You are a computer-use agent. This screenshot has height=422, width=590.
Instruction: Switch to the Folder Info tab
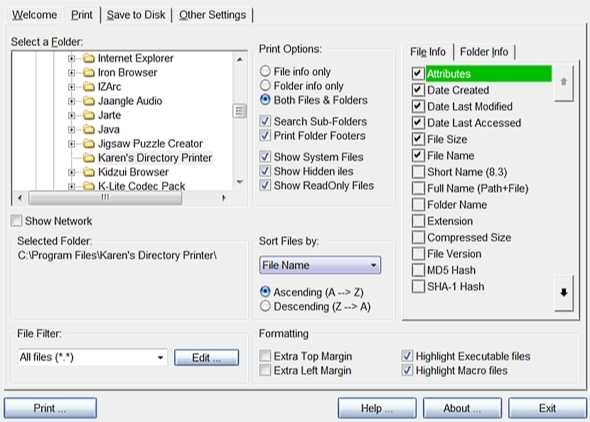[x=484, y=52]
